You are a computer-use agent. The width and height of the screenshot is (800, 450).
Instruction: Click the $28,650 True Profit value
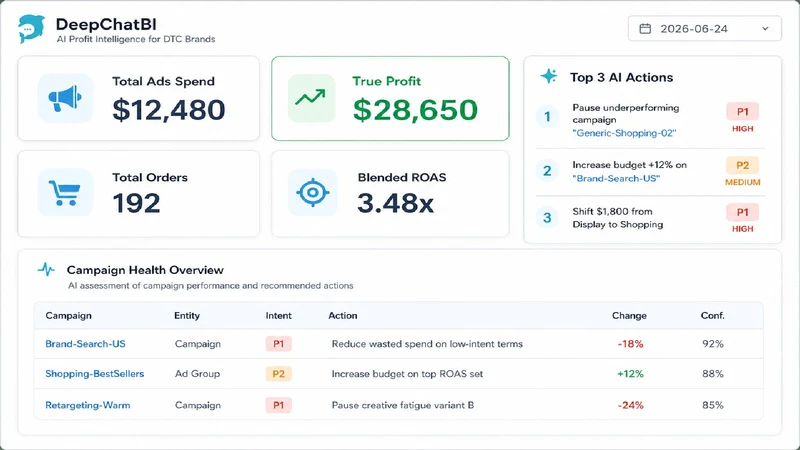(x=415, y=110)
